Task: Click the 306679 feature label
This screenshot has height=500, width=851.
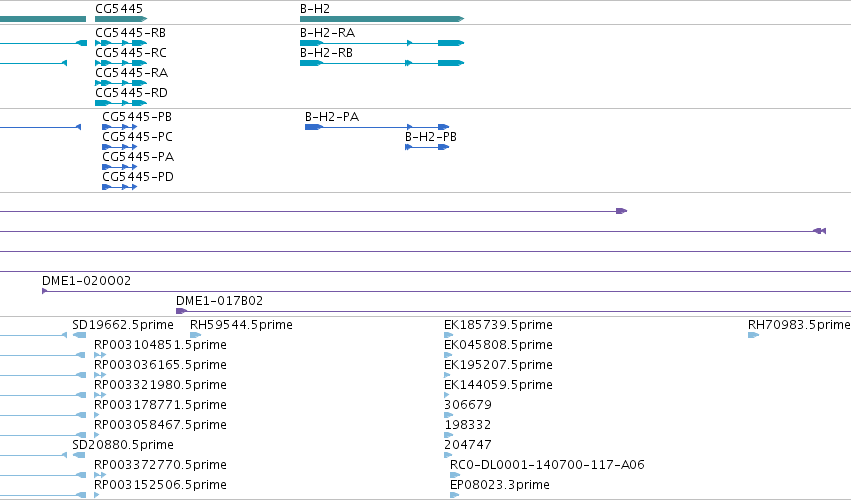Action: coord(467,405)
